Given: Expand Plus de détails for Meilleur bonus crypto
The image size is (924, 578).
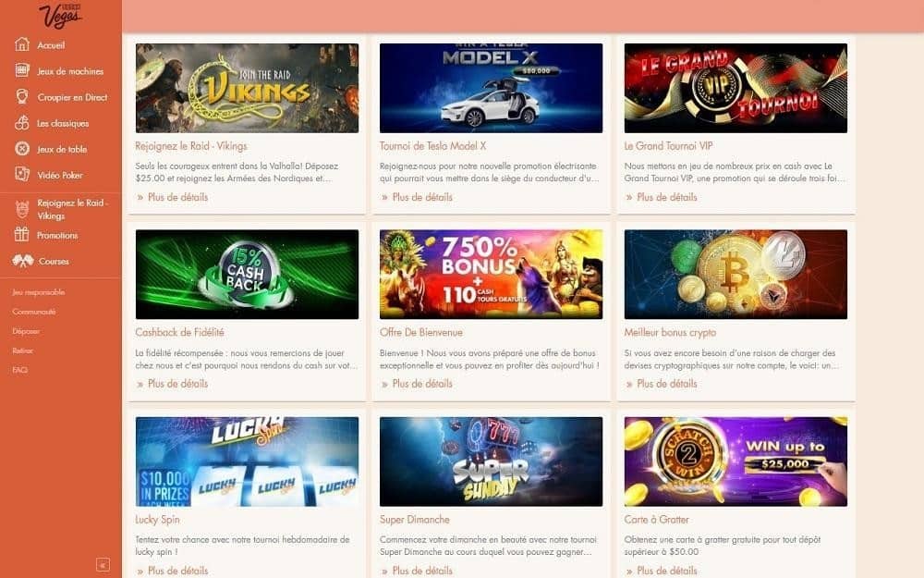Looking at the screenshot, I should click(667, 384).
